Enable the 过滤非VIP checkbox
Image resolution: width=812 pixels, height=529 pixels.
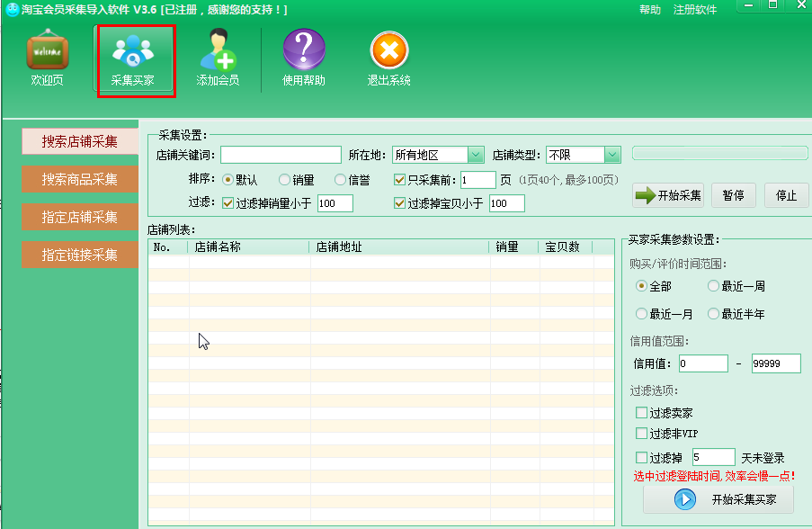click(641, 433)
